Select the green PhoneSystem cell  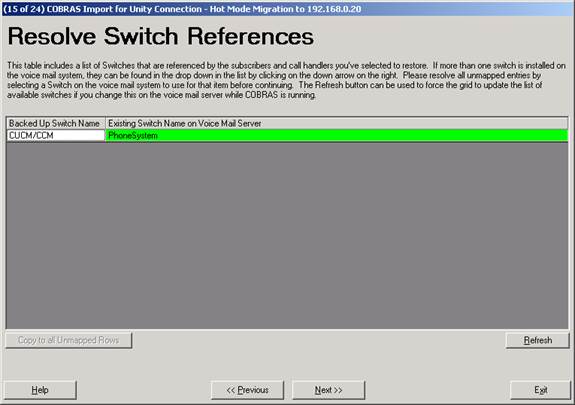click(337, 136)
